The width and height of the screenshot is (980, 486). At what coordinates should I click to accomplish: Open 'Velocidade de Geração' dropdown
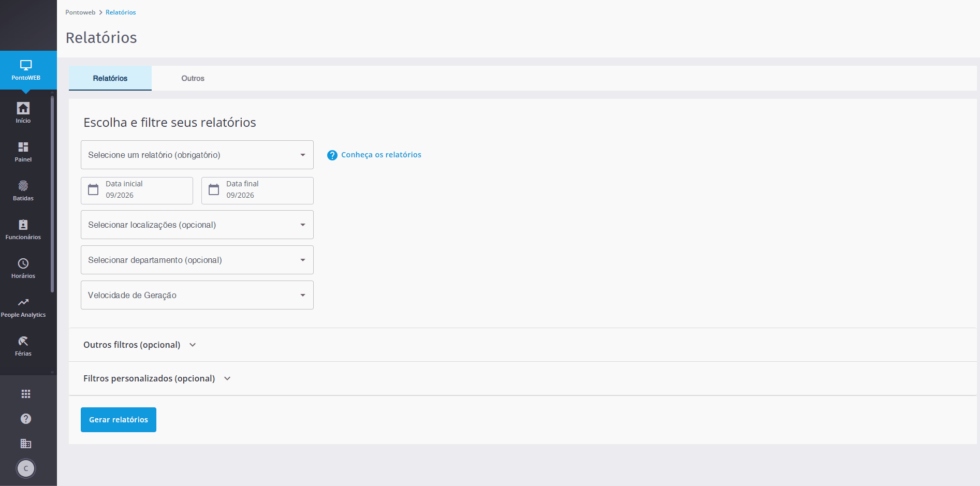point(197,295)
